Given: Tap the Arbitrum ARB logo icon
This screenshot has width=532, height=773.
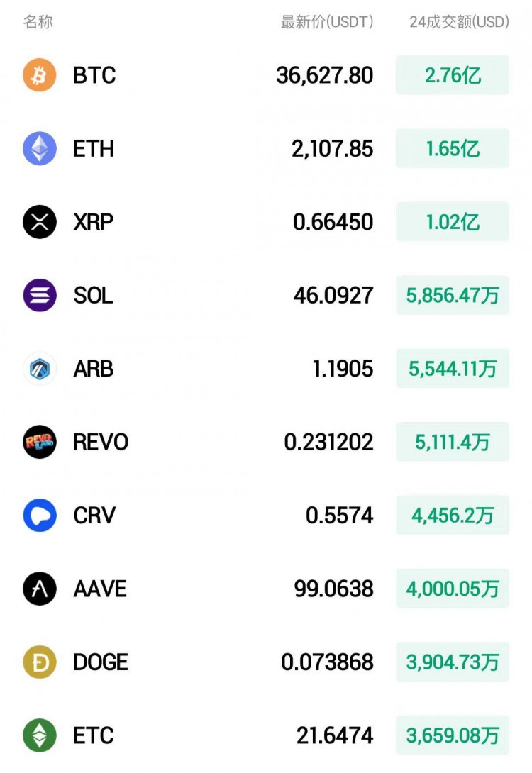Looking at the screenshot, I should pyautogui.click(x=40, y=369).
